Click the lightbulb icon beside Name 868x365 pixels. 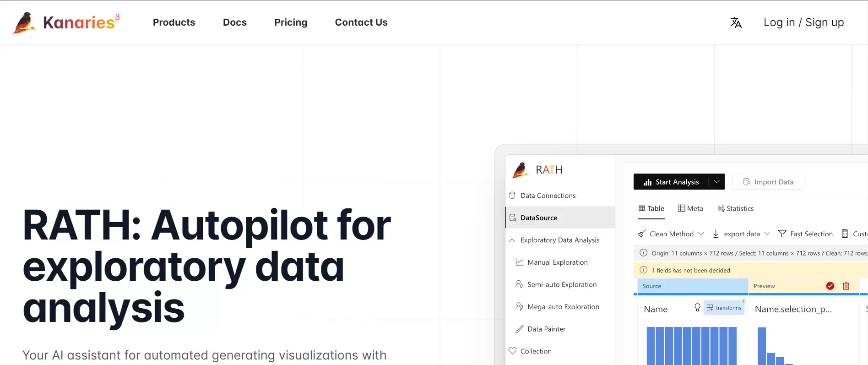(x=697, y=308)
